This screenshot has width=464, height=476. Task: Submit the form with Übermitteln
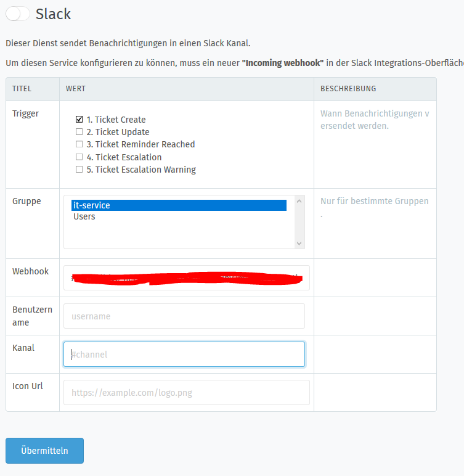(44, 451)
